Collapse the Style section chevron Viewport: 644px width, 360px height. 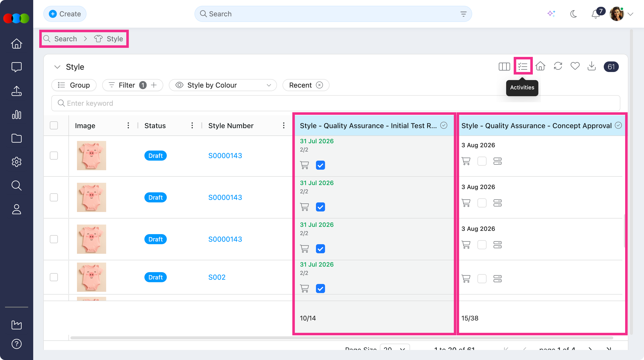(x=57, y=67)
